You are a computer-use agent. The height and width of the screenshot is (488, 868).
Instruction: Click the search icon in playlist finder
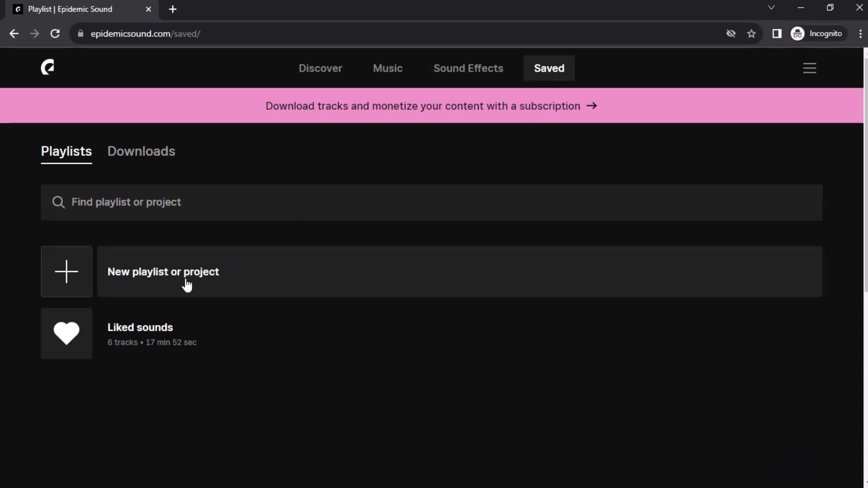click(58, 202)
